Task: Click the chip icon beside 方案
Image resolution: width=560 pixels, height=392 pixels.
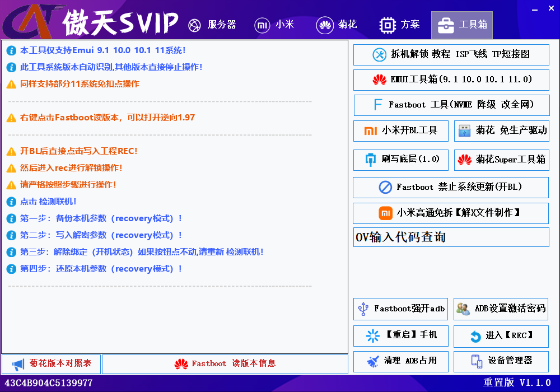Action: pos(388,25)
